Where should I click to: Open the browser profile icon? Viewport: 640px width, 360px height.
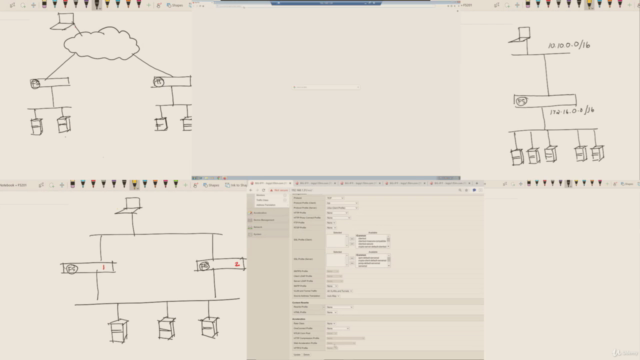click(x=474, y=190)
